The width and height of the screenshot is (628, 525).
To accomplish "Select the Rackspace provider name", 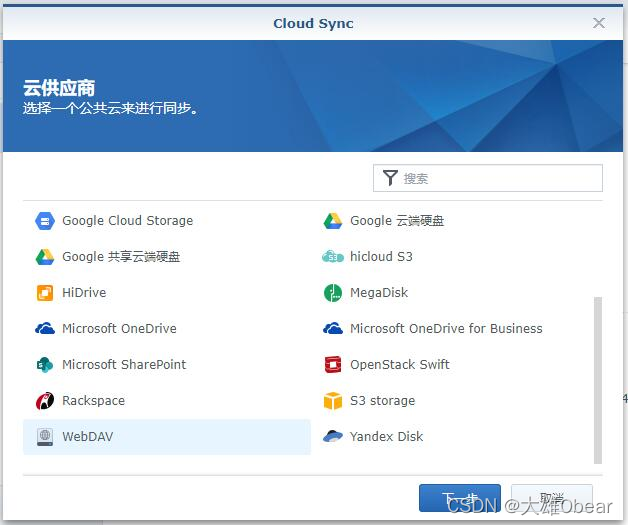I will 94,401.
